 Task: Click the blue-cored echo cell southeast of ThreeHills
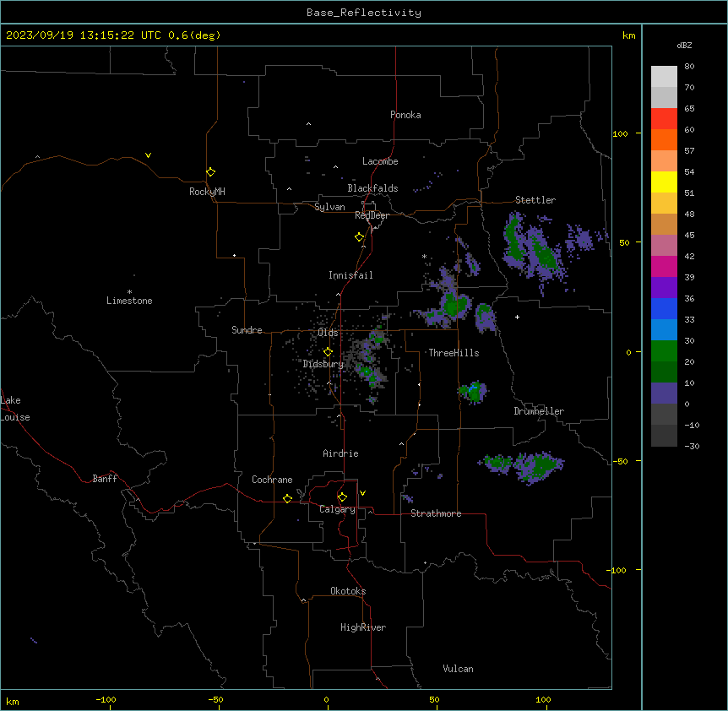[x=473, y=392]
